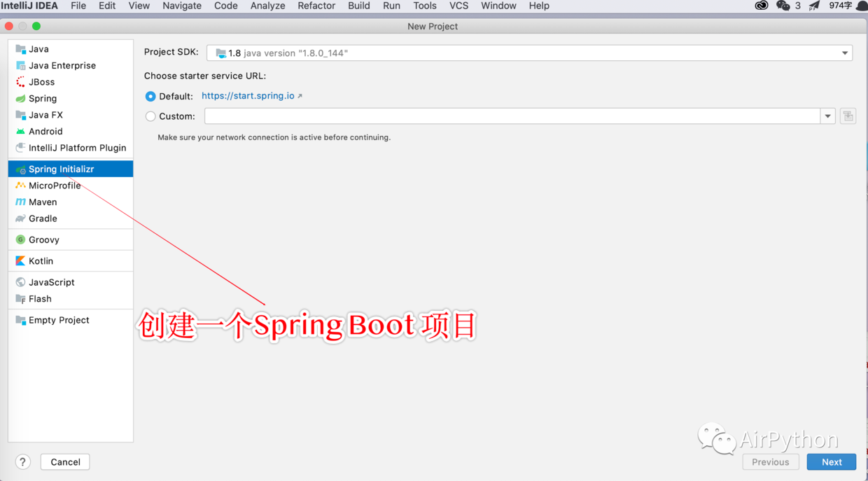This screenshot has height=481, width=868.
Task: Open the Analyze menu
Action: 267,6
